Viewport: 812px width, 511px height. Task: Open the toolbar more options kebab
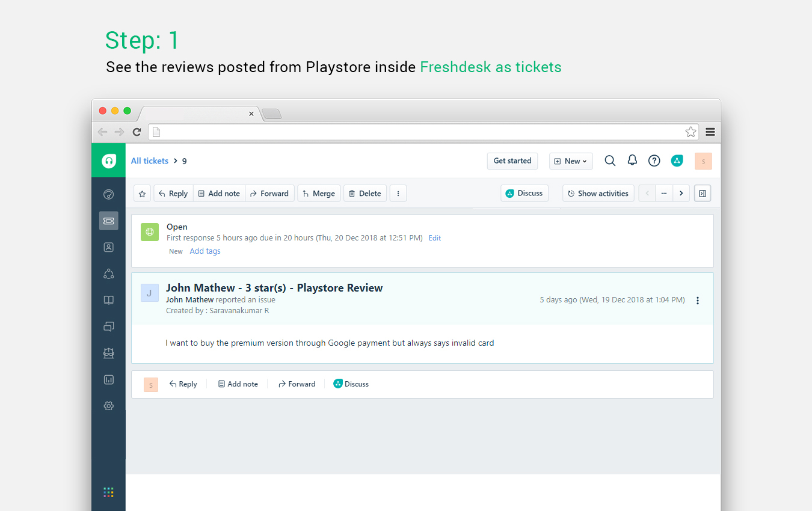398,193
